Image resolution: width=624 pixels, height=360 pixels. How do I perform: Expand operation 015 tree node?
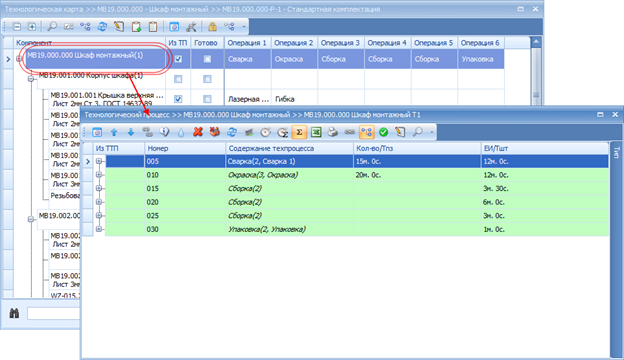pyautogui.click(x=99, y=188)
